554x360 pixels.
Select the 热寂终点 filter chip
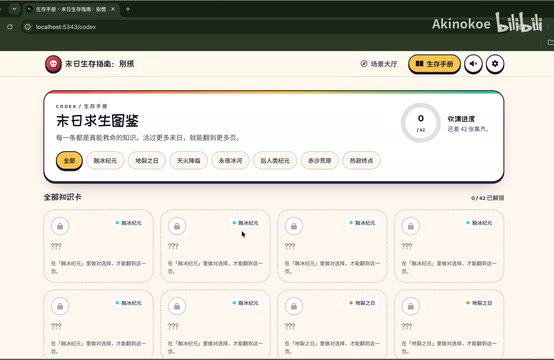click(x=361, y=161)
